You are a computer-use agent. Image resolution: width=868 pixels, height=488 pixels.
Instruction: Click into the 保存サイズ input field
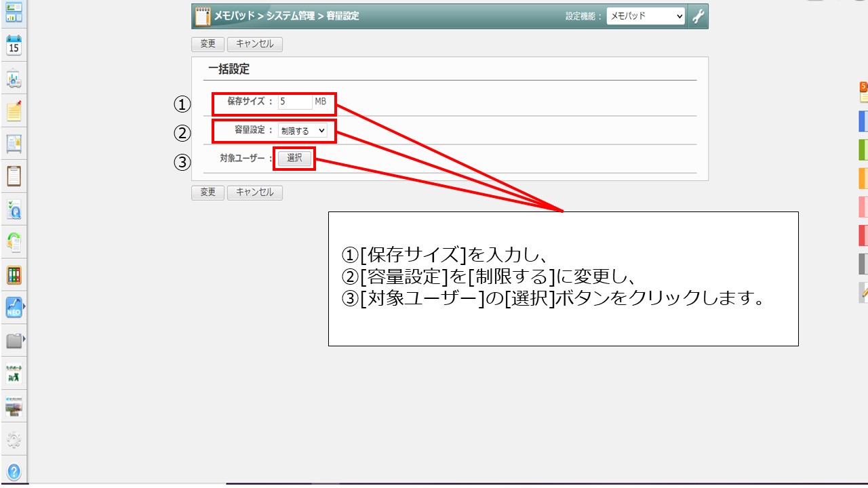(295, 102)
